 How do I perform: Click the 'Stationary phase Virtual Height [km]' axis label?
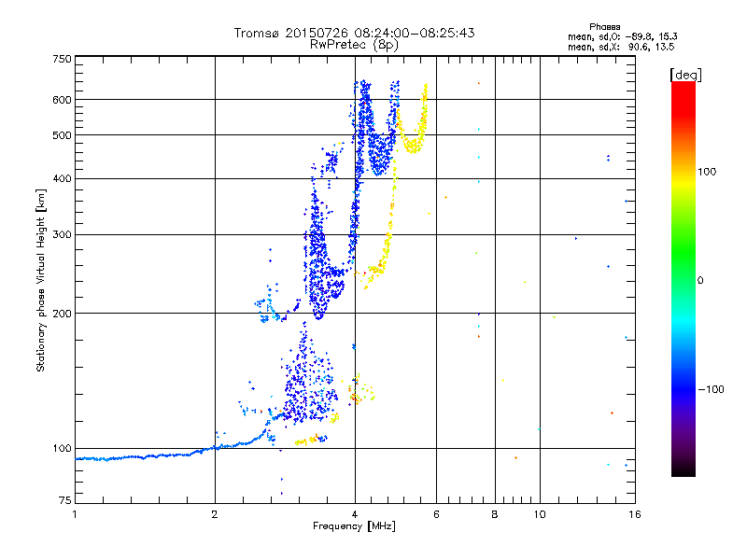[x=40, y=280]
